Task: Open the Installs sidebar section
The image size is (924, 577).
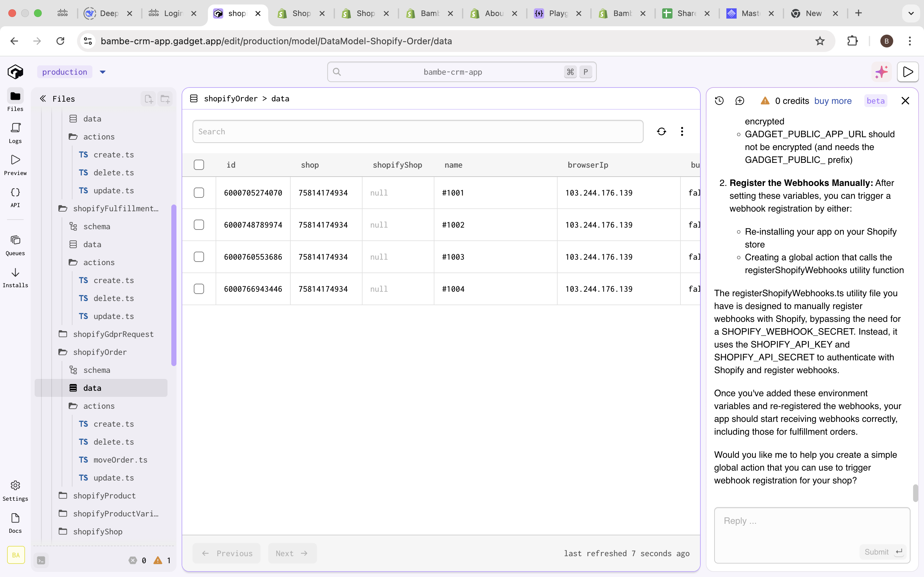Action: point(15,277)
